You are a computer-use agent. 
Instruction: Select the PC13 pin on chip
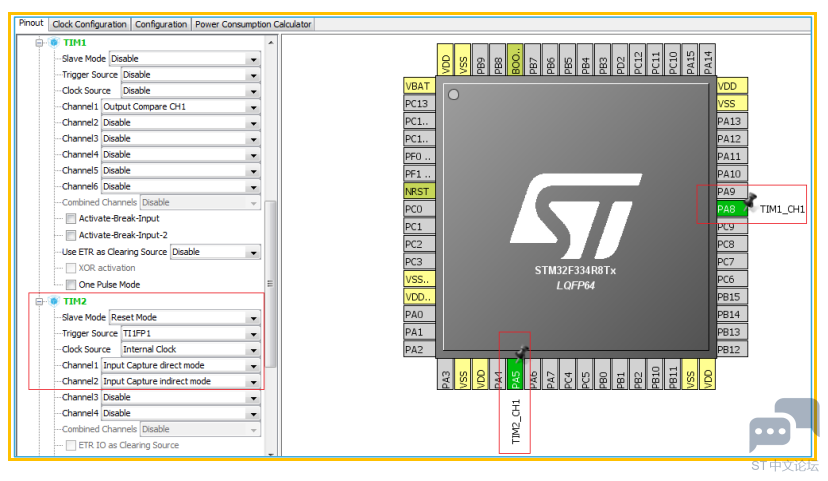pyautogui.click(x=419, y=103)
